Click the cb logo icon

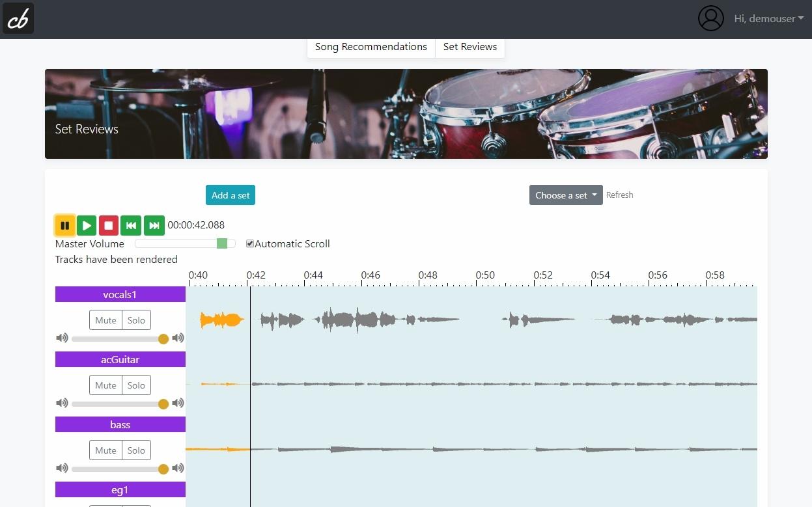coord(18,19)
